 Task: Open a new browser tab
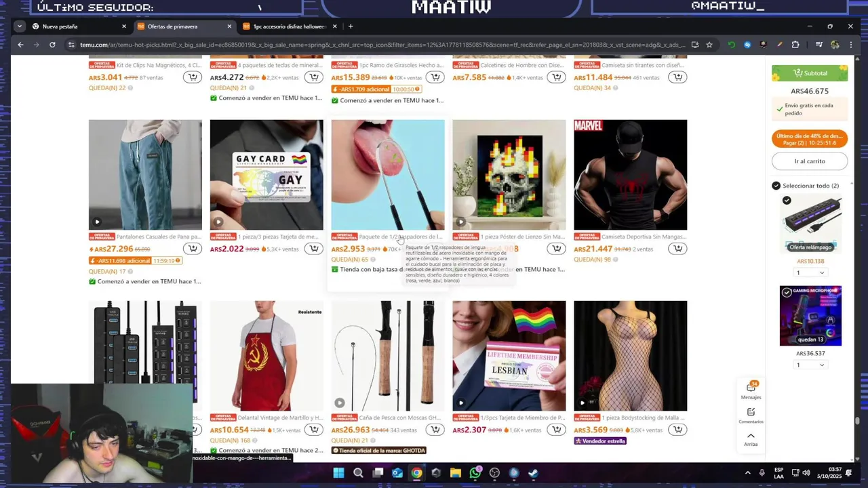coord(351,26)
